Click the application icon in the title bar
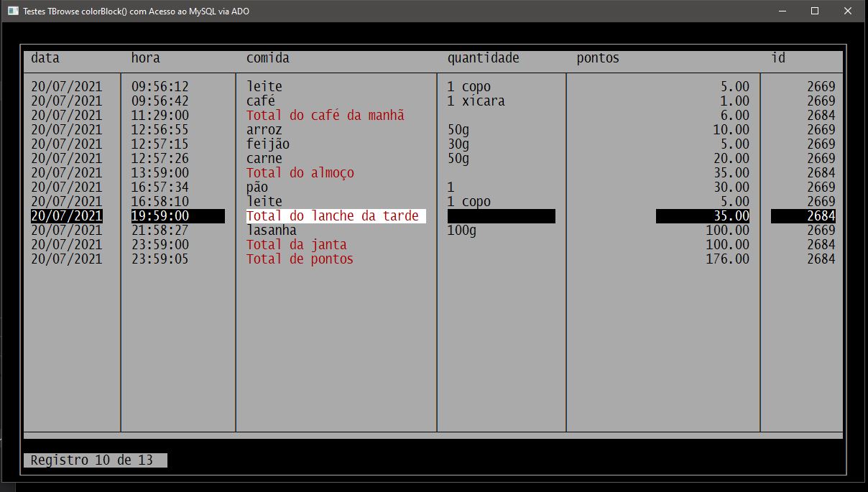This screenshot has width=868, height=492. pyautogui.click(x=13, y=11)
